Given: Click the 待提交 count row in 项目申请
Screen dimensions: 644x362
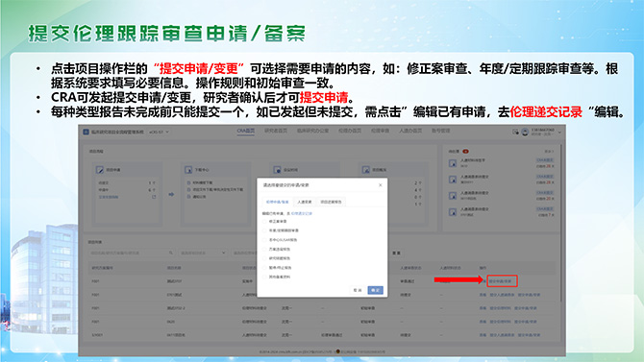Looking at the screenshot, I should 127,182.
